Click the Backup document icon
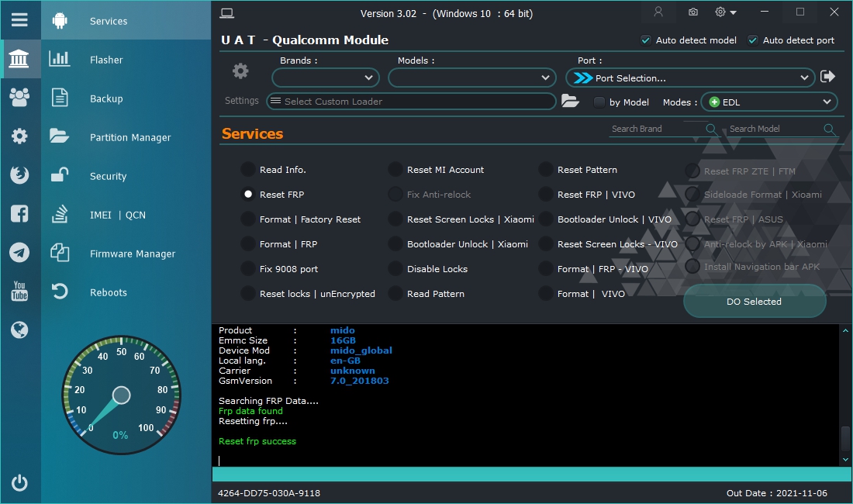This screenshot has width=853, height=504. pyautogui.click(x=59, y=98)
